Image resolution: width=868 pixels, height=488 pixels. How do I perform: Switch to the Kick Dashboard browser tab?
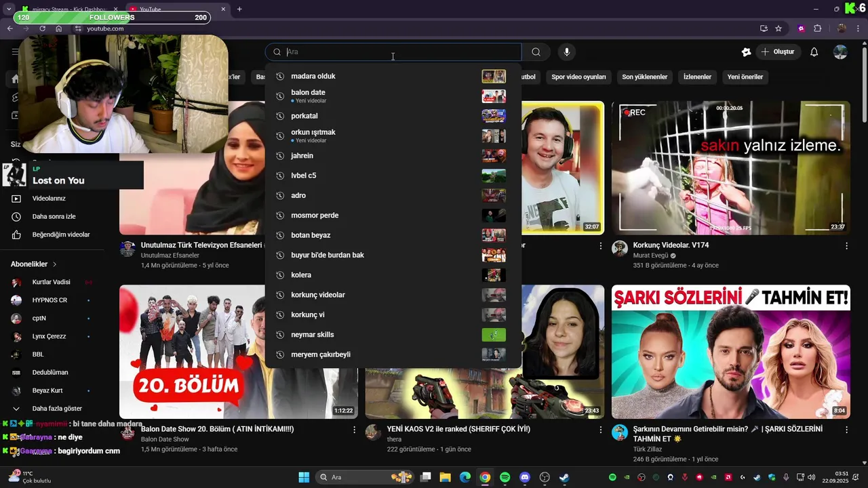tap(70, 9)
